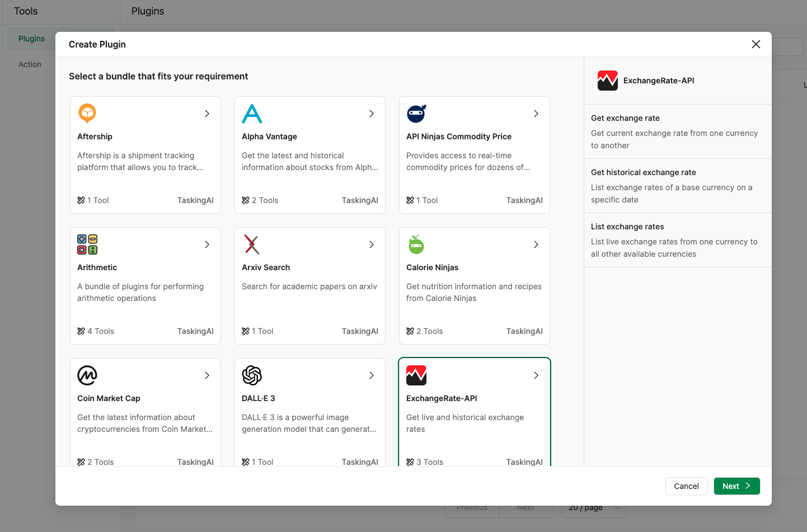The width and height of the screenshot is (807, 532).
Task: Select the Arxiv Search bundle title
Action: click(266, 267)
